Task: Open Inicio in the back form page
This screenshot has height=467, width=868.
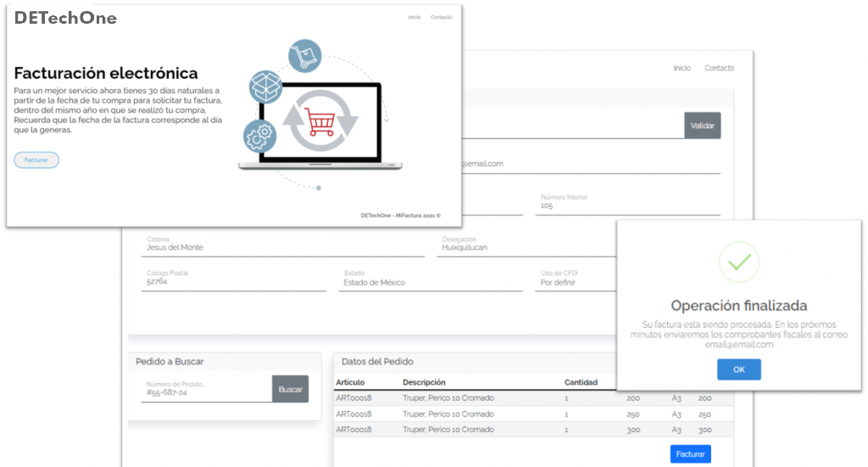Action: 682,68
